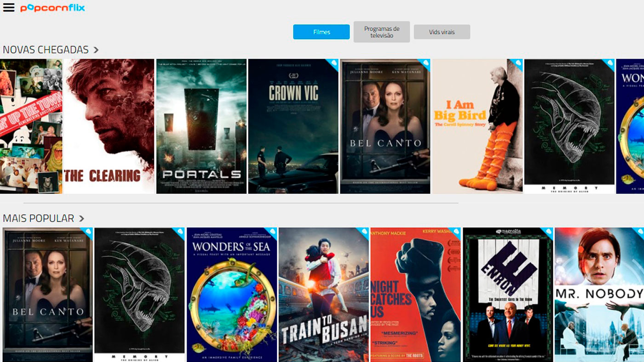Open Memory poster in Novas Chegadas row

(x=569, y=126)
